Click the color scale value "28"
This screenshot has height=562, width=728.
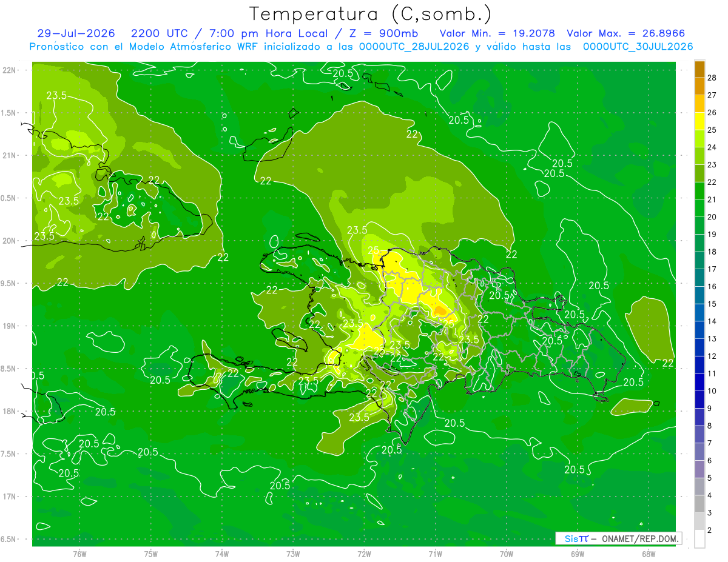click(712, 77)
